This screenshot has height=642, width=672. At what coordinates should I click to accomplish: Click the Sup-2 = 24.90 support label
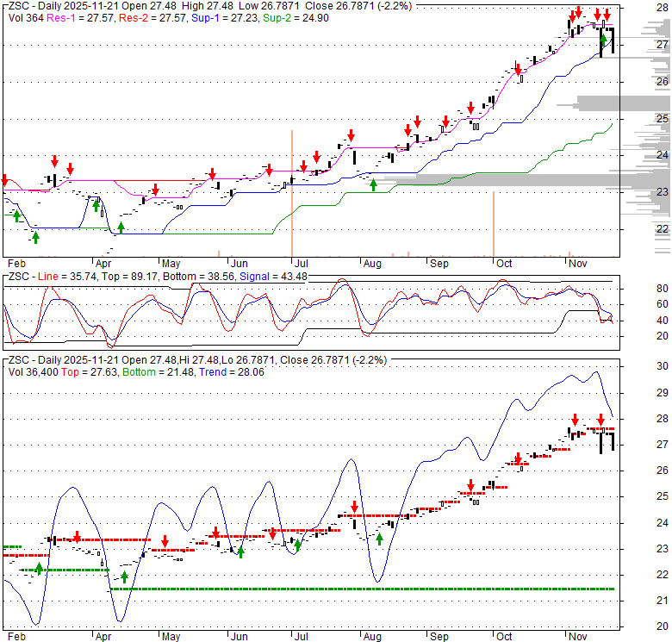pos(283,16)
